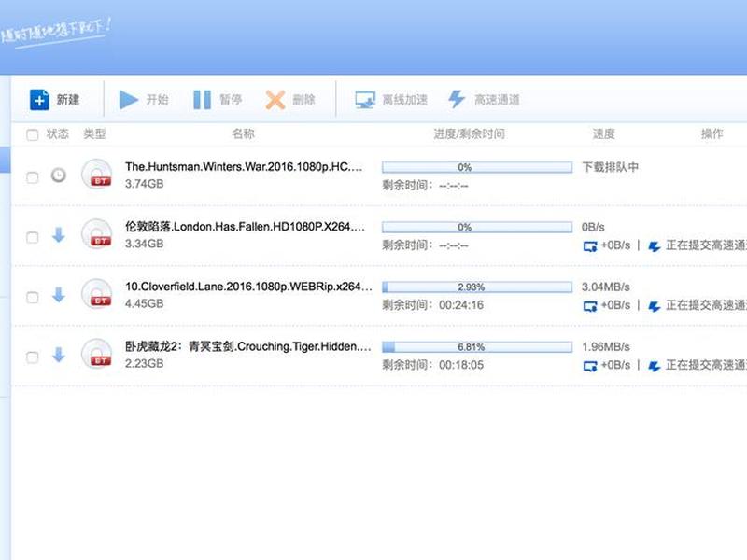This screenshot has width=747, height=560.
Task: Click download arrow status icon for 10.Cloverfield.Lane
Action: coord(59,295)
